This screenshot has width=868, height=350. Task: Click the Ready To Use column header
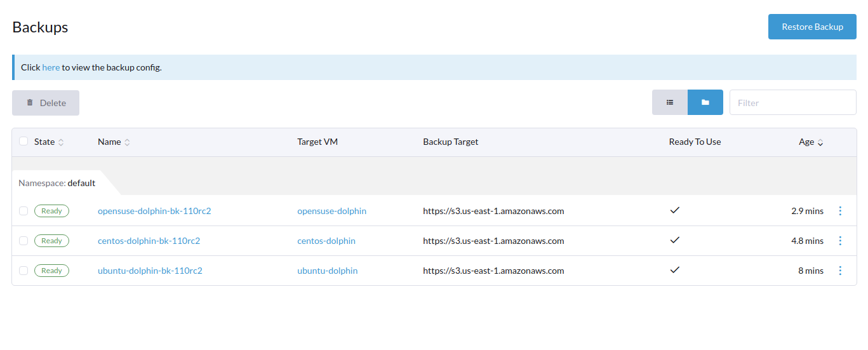pos(695,142)
